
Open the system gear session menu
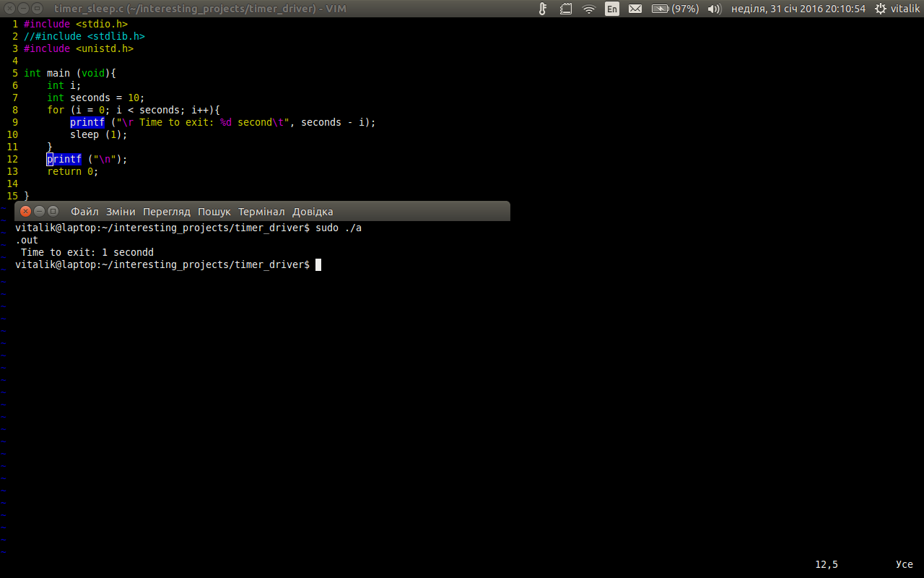coord(881,9)
